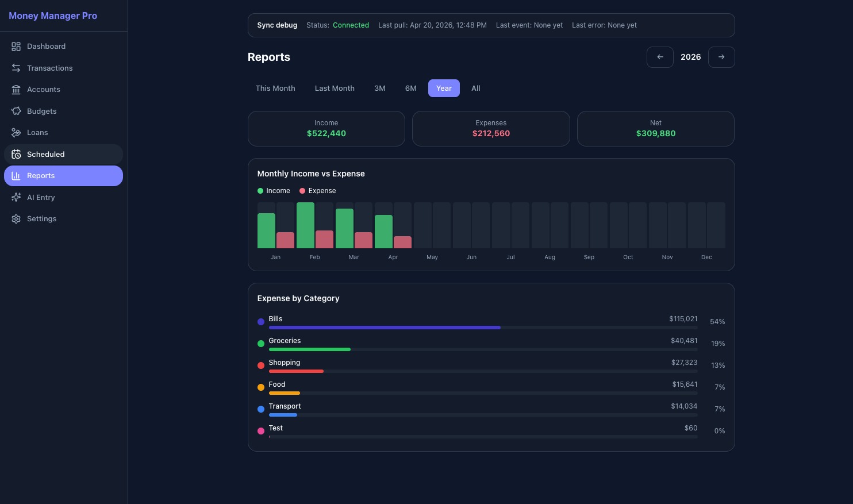Open Loans via its sidebar icon
Screen dimensions: 853x504
pyautogui.click(x=16, y=133)
